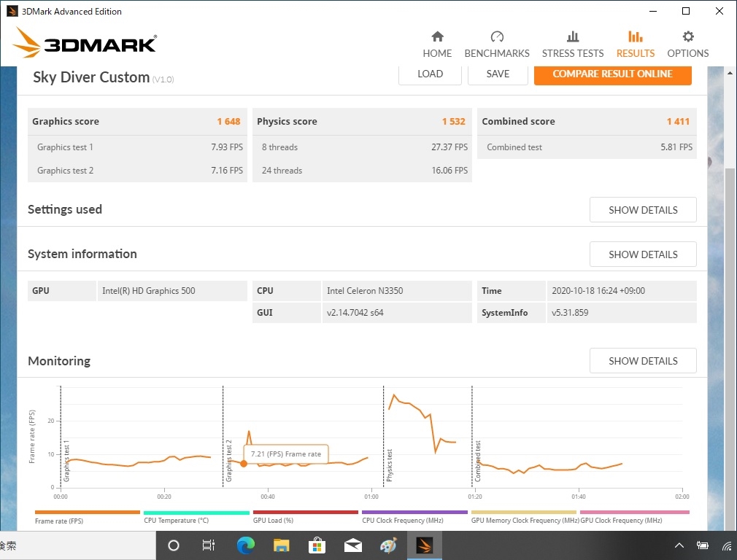
Task: Click the 24 threads row
Action: [x=362, y=171]
